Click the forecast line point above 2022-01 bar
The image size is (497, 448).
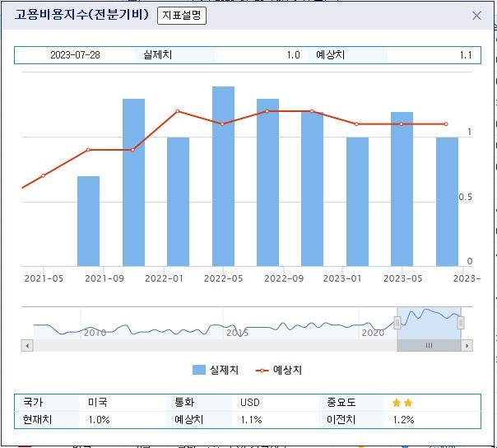(178, 111)
